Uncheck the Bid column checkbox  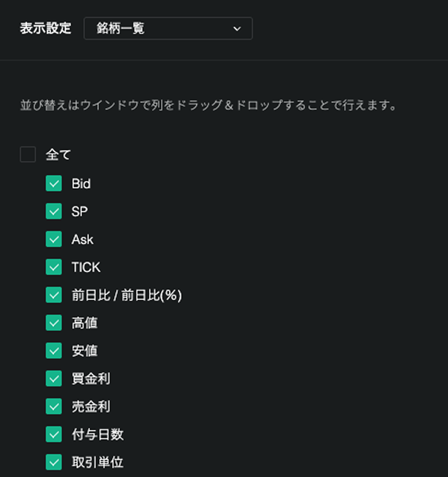54,184
